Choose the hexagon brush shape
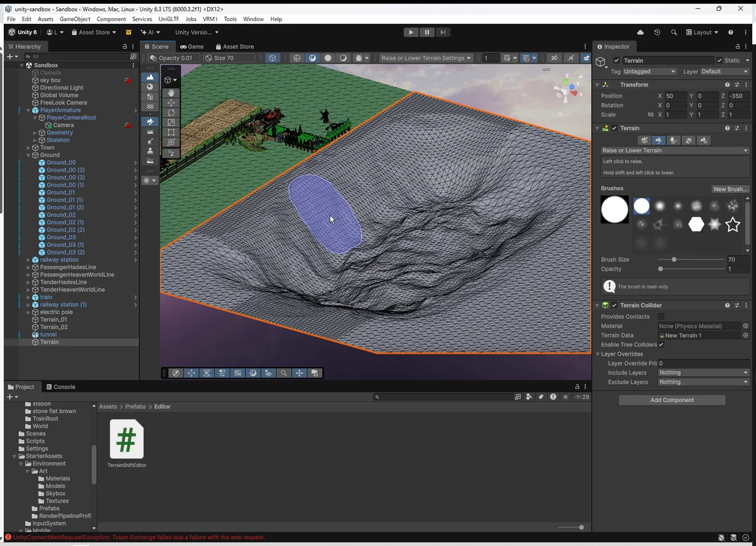 tap(696, 224)
